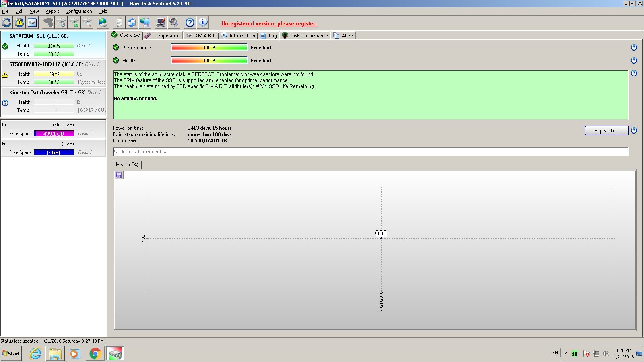Click green check icon for SATAFIRM S11 disk
Screen dimensions: 644x362
[x=5, y=46]
